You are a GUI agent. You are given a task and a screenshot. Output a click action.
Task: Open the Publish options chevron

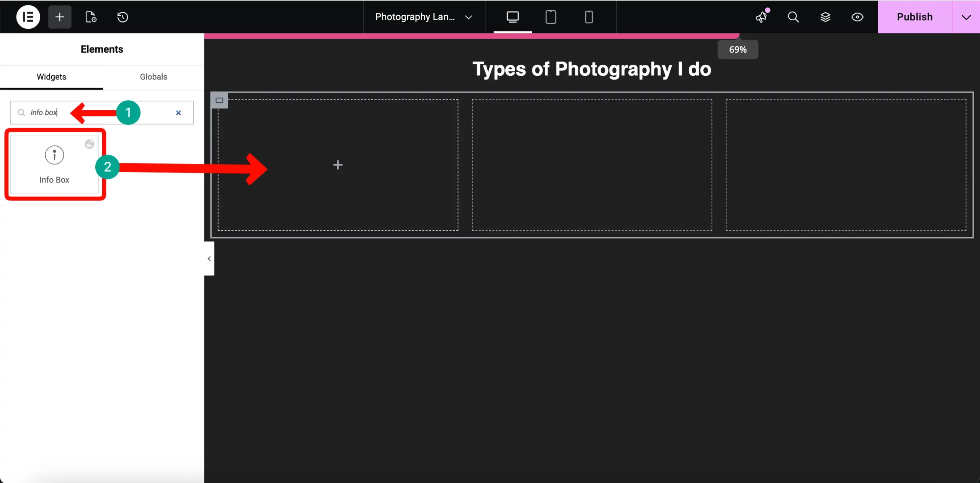(x=966, y=17)
